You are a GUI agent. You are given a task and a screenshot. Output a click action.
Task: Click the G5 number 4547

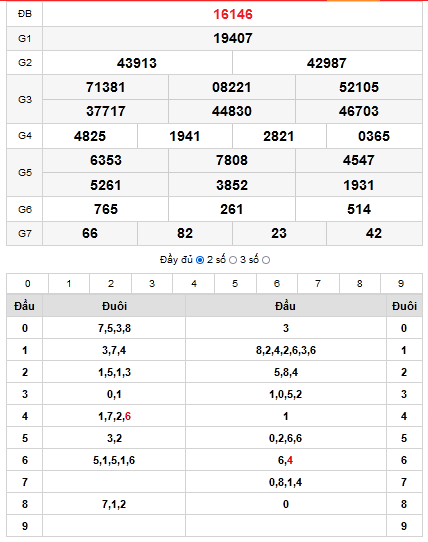359,160
